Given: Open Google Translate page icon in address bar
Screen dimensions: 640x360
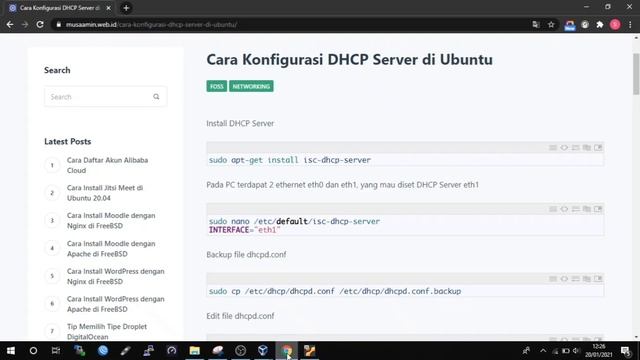Looking at the screenshot, I should tap(536, 24).
